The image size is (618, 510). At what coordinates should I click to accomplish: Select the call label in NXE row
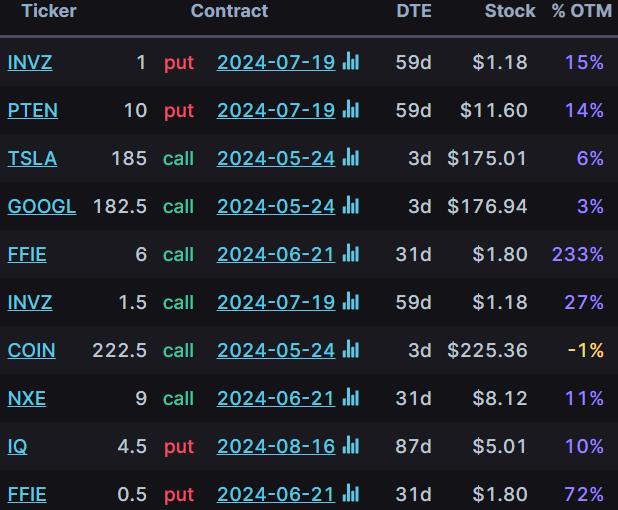click(179, 398)
